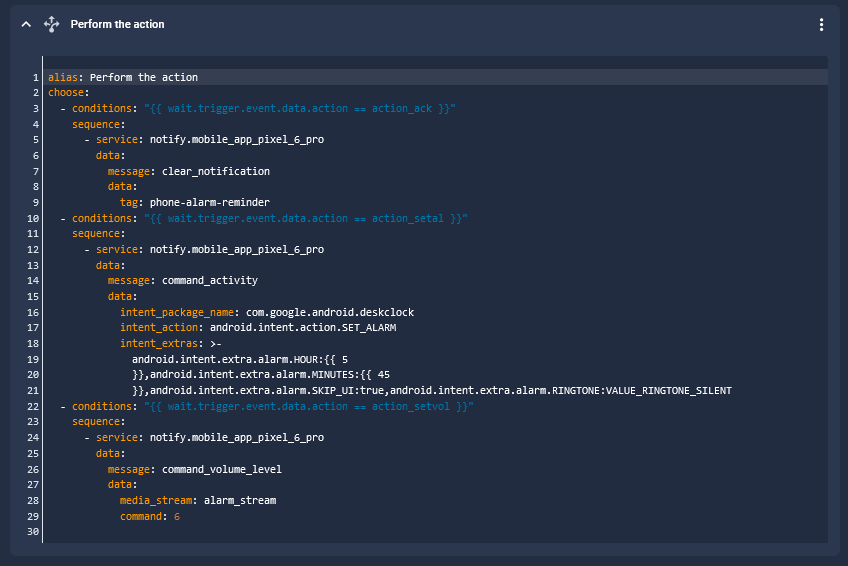Click the 'intent_extras' key on line 18
This screenshot has width=848, height=566.
(159, 343)
